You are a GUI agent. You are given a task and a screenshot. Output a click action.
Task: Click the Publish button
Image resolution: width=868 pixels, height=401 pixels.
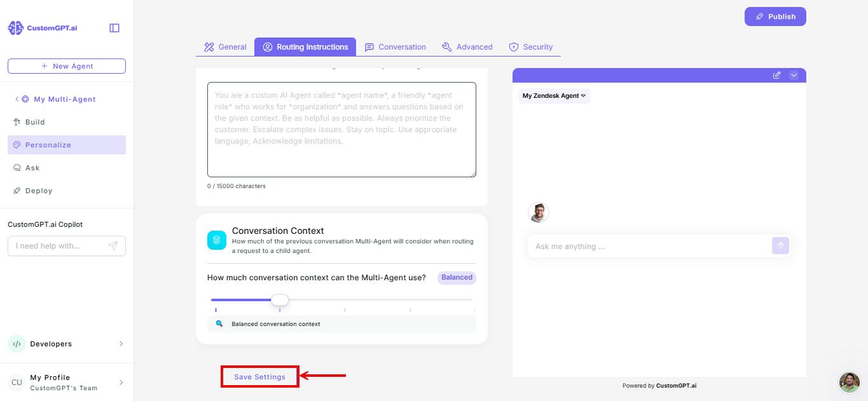(x=775, y=17)
